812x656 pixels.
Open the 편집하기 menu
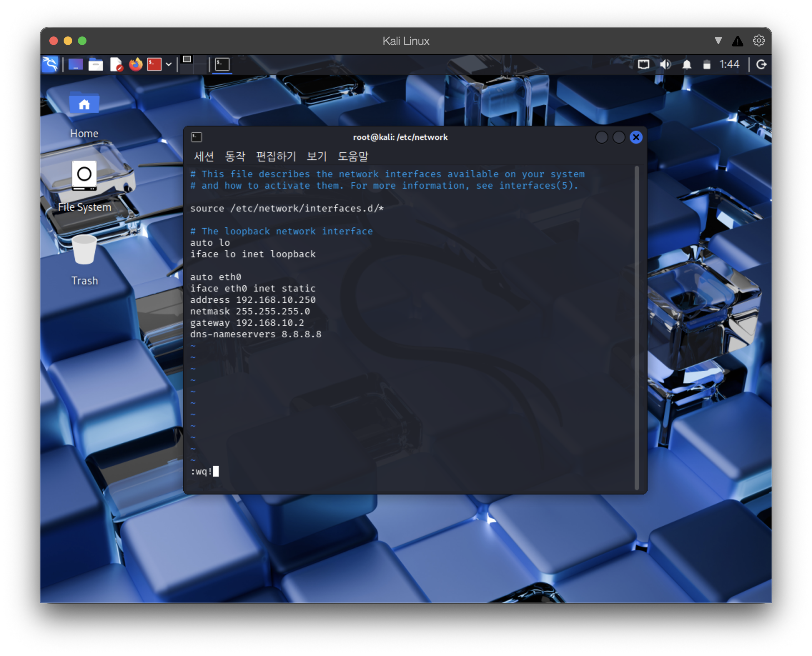pos(276,156)
